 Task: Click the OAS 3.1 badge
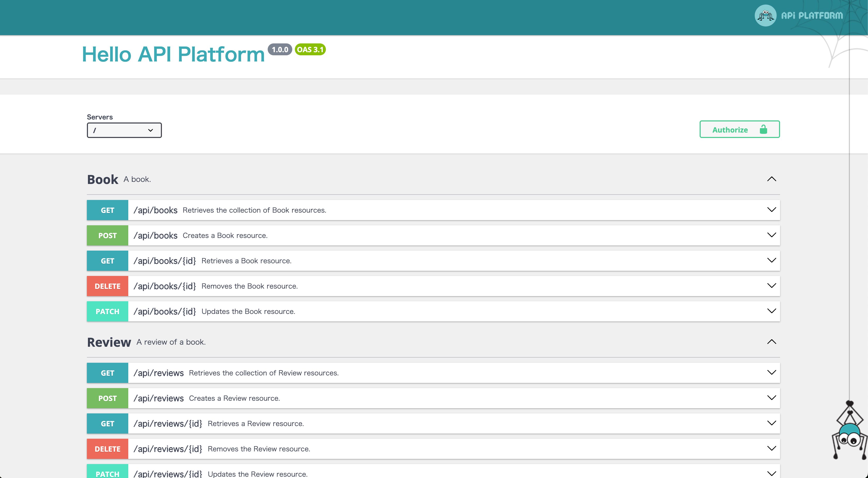click(310, 50)
